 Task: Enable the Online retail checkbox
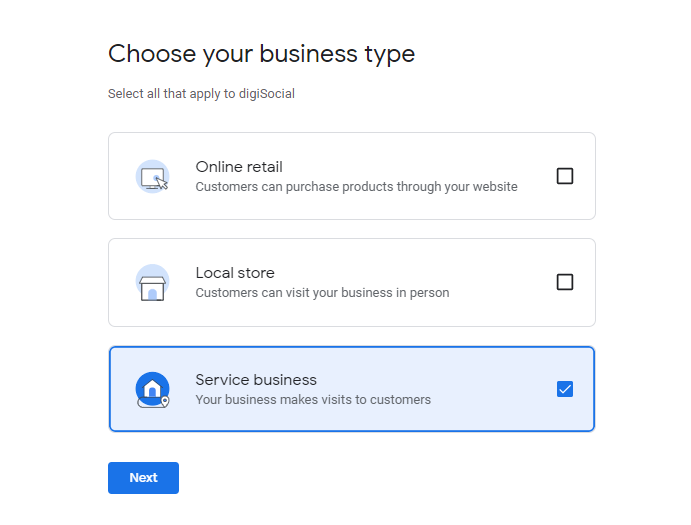[565, 176]
